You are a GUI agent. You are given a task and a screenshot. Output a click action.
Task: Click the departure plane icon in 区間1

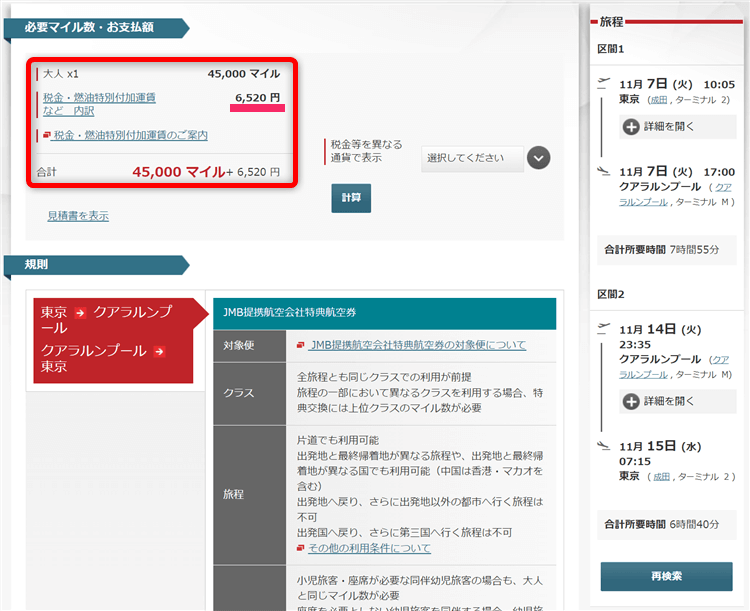tap(603, 82)
